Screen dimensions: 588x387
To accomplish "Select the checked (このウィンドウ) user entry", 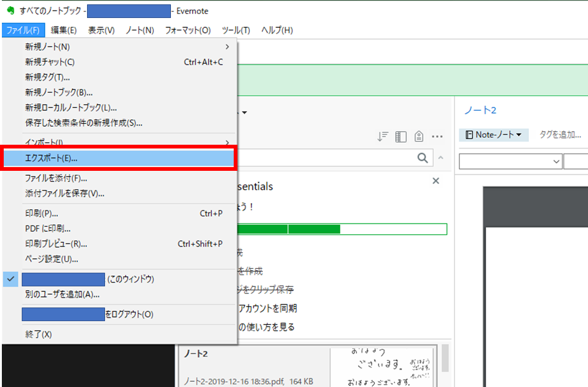I will coord(119,279).
